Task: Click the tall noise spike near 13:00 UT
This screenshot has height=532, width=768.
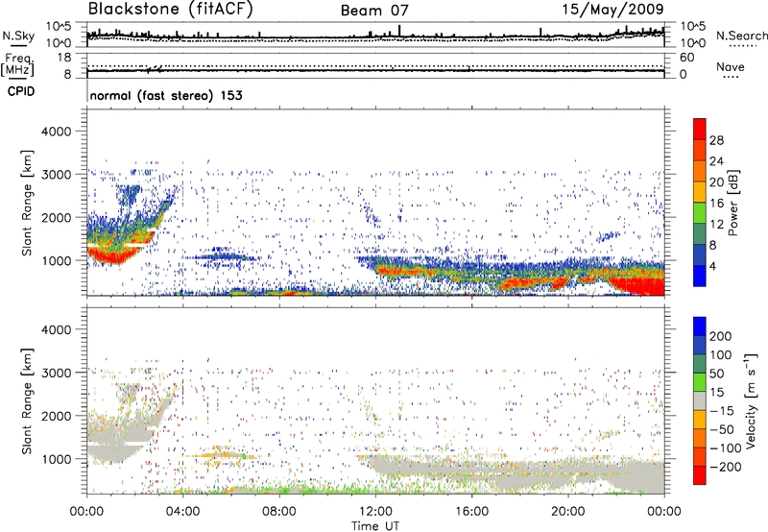Action: click(x=399, y=31)
